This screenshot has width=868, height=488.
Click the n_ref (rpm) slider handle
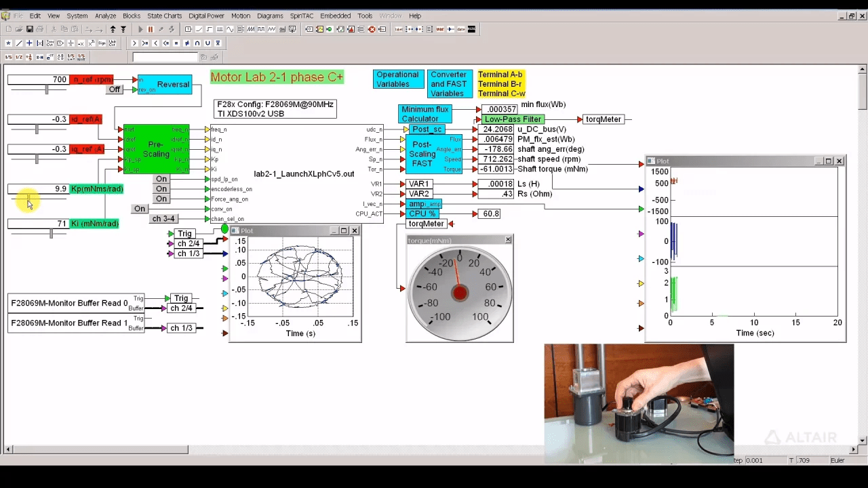point(47,89)
